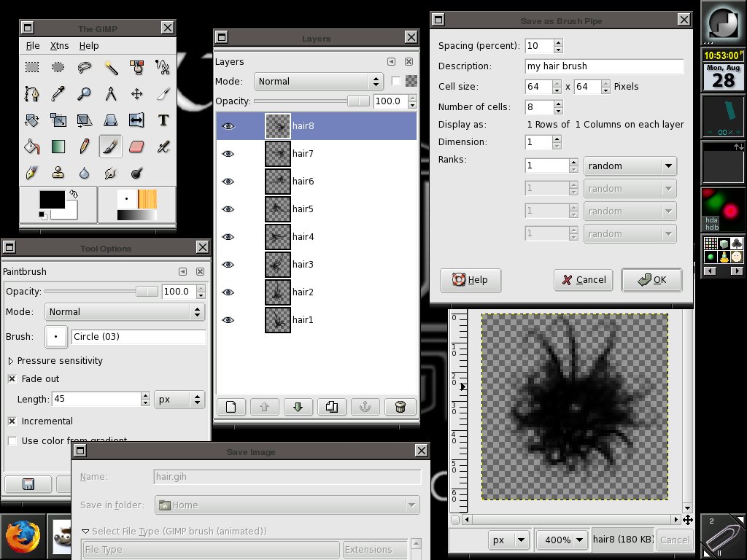Open the Layers Mode dropdown

319,82
